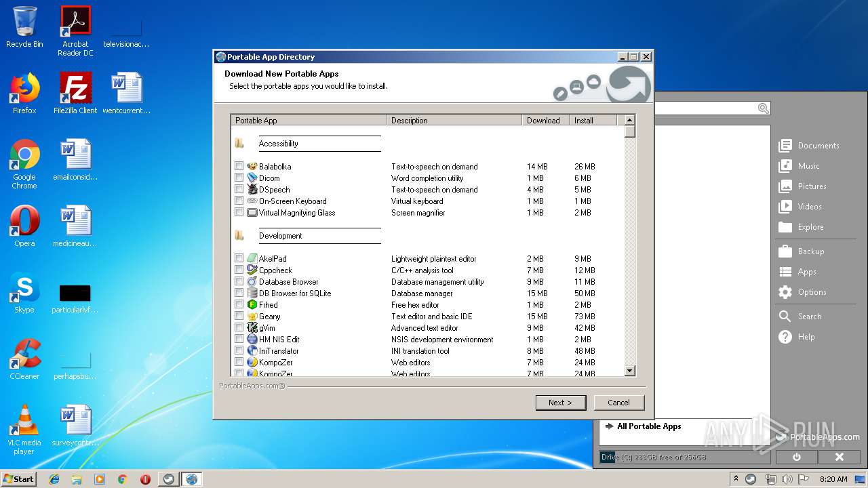The width and height of the screenshot is (868, 488).
Task: Show hidden tray icons arrow
Action: tap(736, 479)
